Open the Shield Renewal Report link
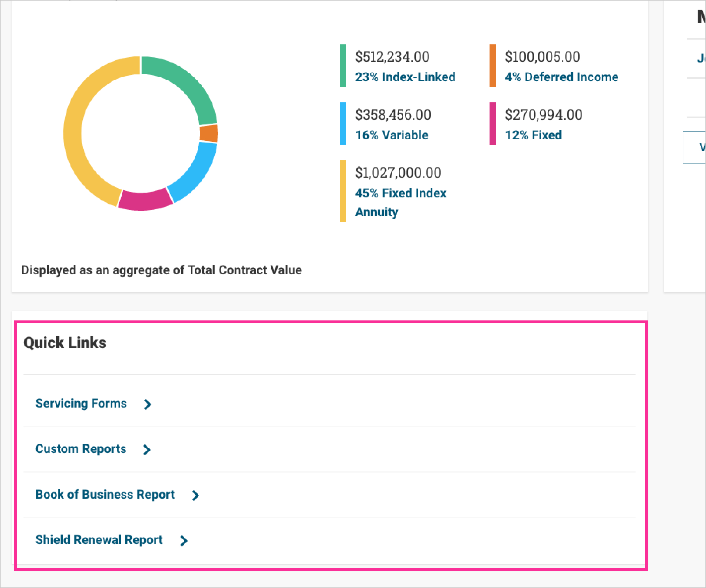 (99, 540)
